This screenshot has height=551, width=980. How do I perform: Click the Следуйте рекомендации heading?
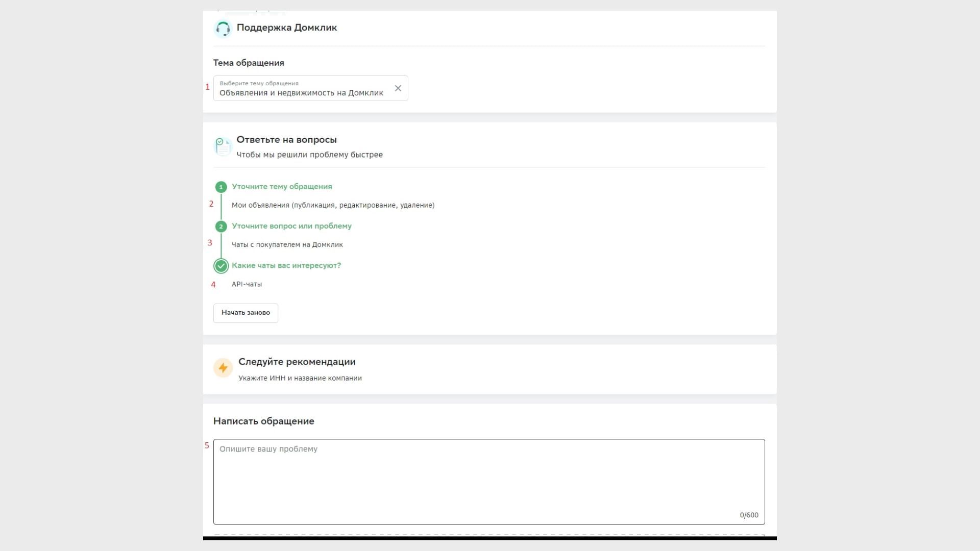pos(297,362)
